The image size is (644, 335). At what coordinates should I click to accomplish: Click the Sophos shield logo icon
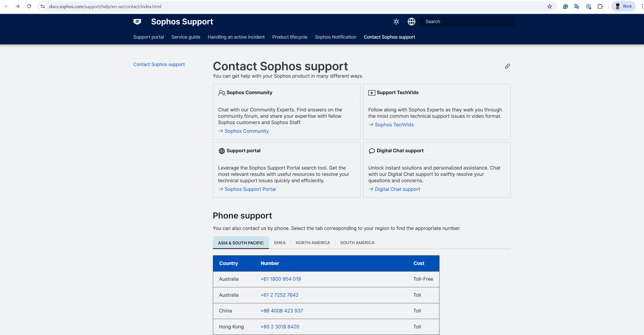[137, 22]
